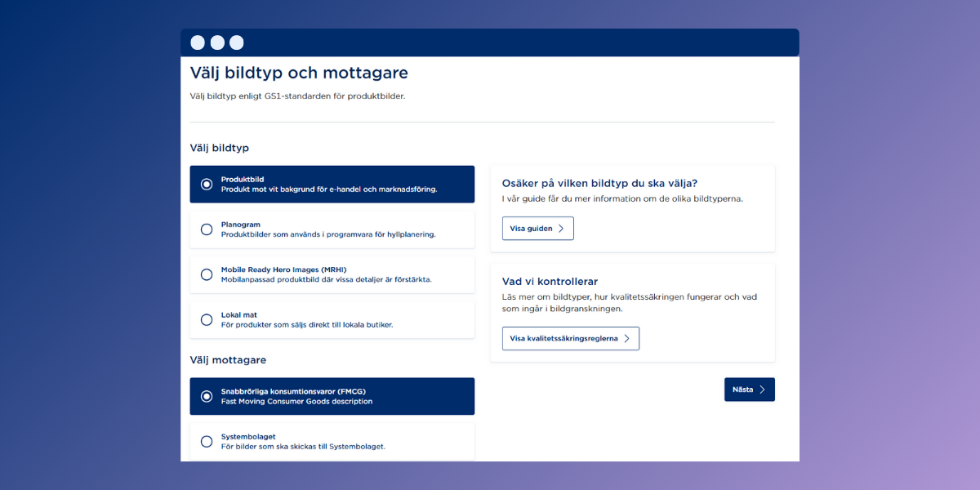Proceed with the Nästa button

(x=749, y=390)
